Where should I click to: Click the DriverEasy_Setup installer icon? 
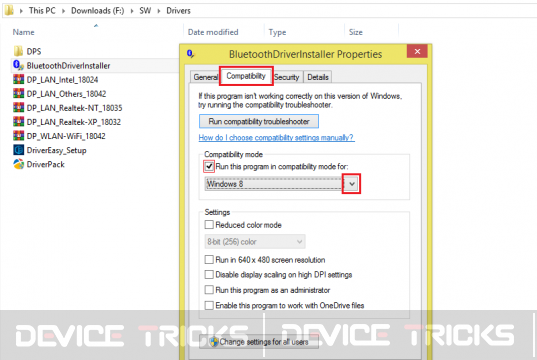[x=18, y=150]
